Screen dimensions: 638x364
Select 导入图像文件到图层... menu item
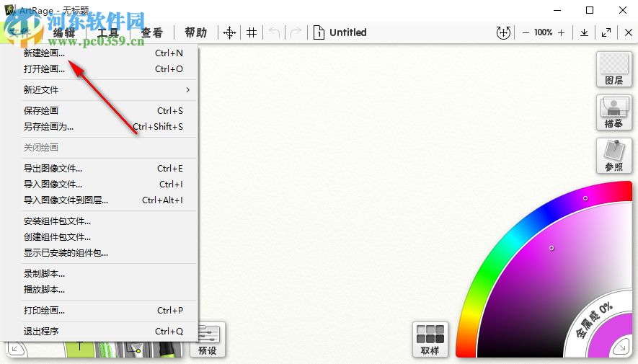99,200
